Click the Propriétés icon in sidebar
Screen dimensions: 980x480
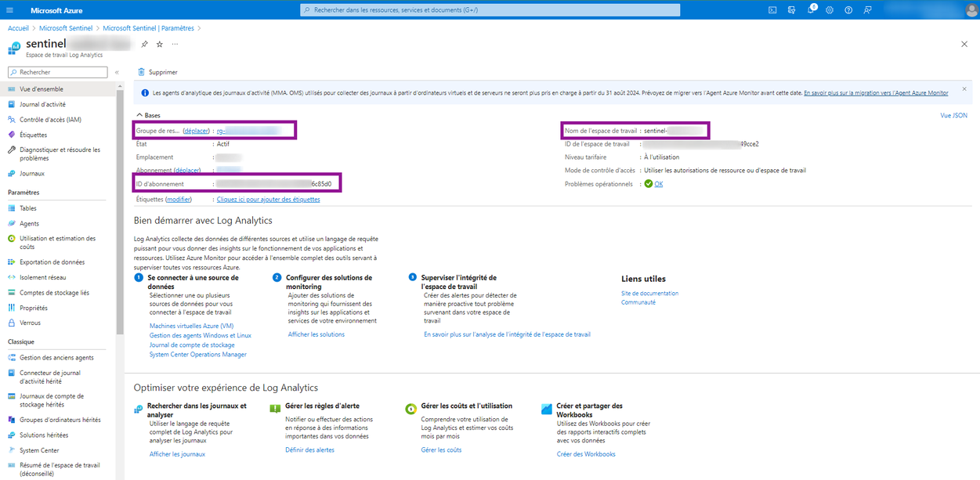(12, 308)
